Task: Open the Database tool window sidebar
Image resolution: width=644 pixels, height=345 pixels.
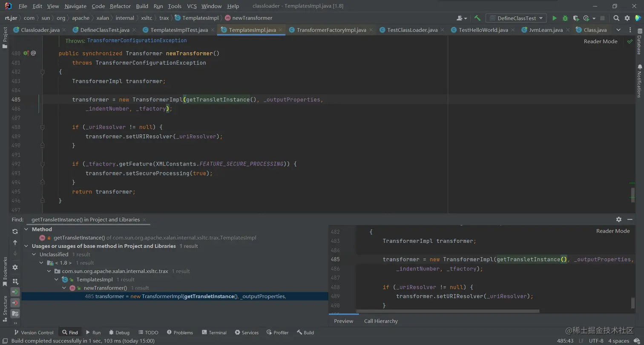Action: 639,42
